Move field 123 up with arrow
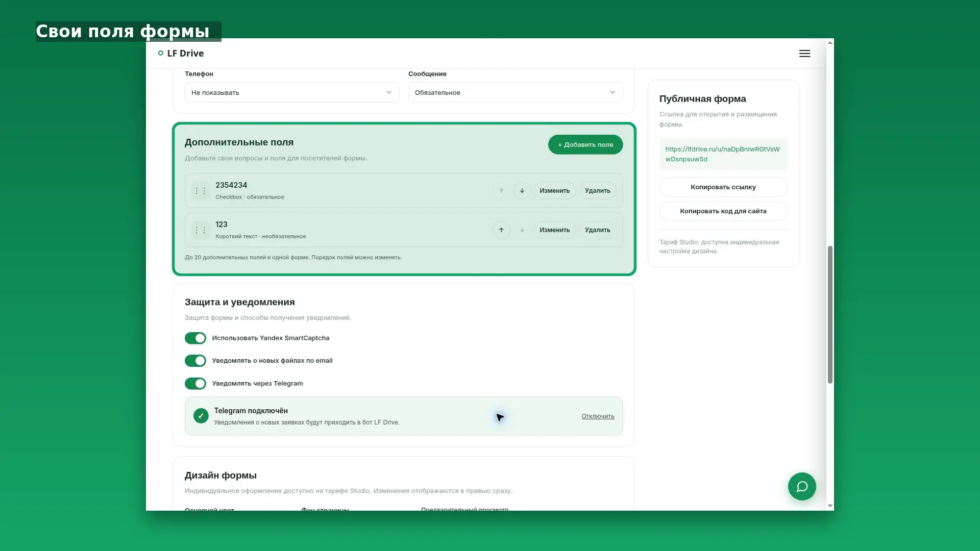 click(x=501, y=230)
